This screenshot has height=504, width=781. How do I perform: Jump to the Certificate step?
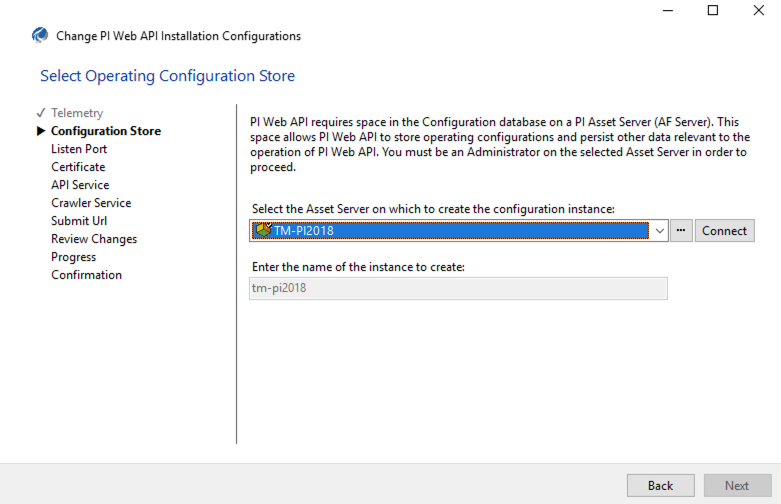click(x=78, y=167)
